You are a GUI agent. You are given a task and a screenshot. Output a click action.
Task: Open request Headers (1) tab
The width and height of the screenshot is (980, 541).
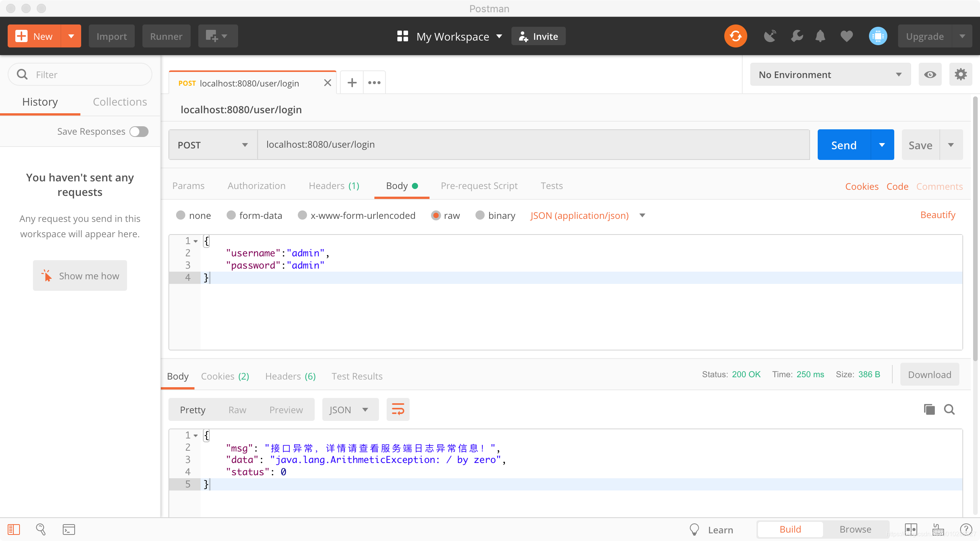[x=334, y=186]
